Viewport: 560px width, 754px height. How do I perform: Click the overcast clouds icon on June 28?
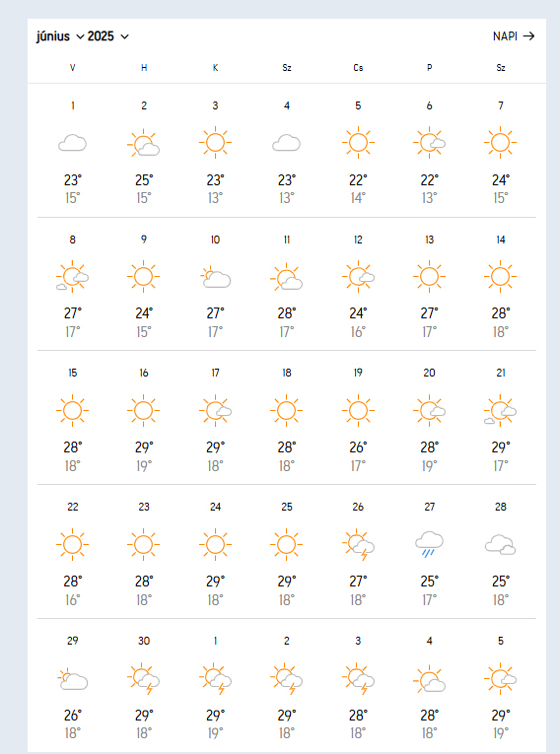click(x=500, y=544)
